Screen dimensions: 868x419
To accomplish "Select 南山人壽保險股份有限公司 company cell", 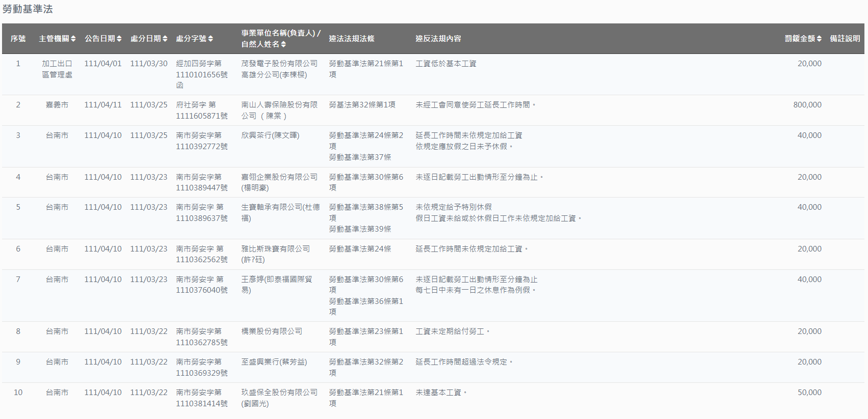I will (x=279, y=110).
